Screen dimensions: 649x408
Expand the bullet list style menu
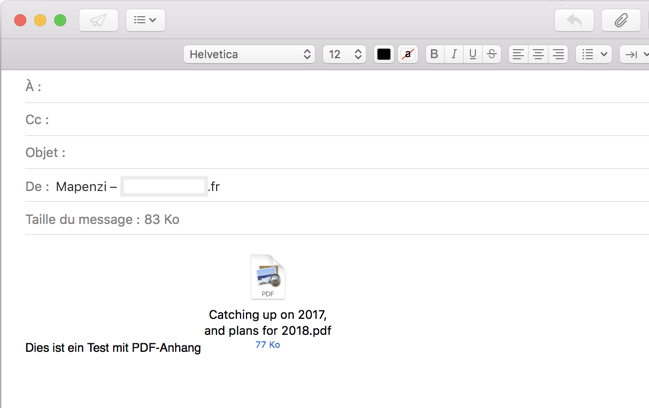(594, 54)
